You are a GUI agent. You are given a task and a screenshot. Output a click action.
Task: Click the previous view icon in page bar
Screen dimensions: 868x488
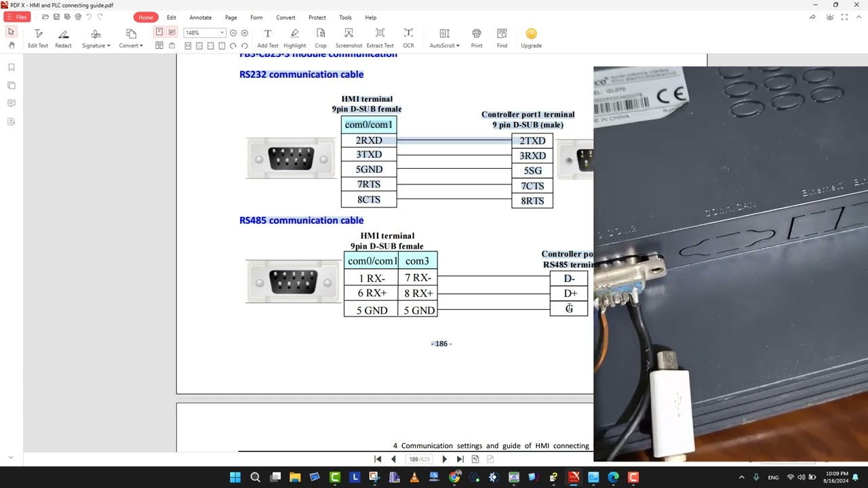click(x=475, y=459)
